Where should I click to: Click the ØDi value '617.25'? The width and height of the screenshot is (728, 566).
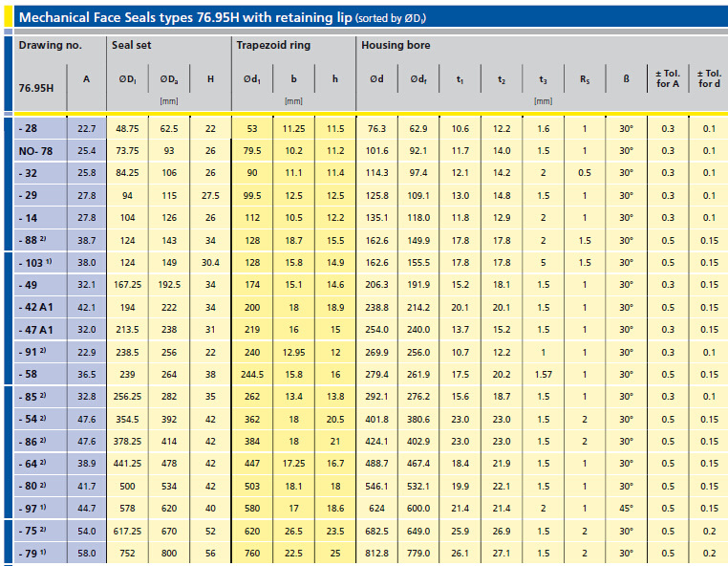pyautogui.click(x=127, y=531)
